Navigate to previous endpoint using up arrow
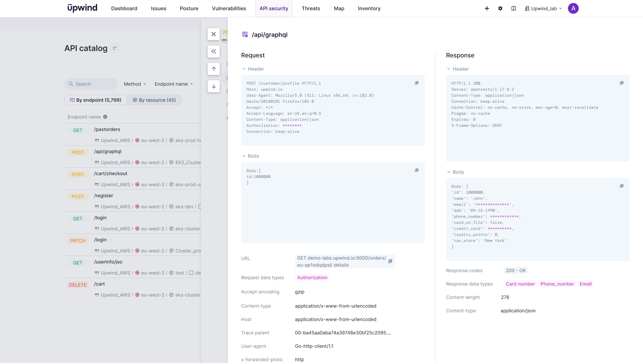Image resolution: width=643 pixels, height=364 pixels. coord(214,69)
